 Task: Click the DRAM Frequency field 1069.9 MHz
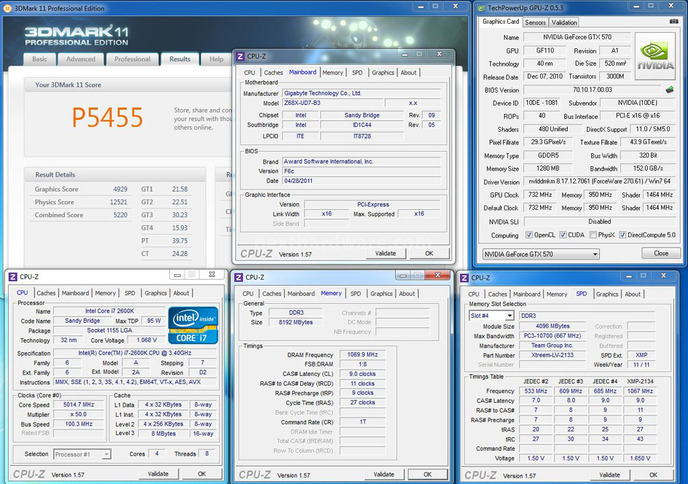tap(362, 355)
